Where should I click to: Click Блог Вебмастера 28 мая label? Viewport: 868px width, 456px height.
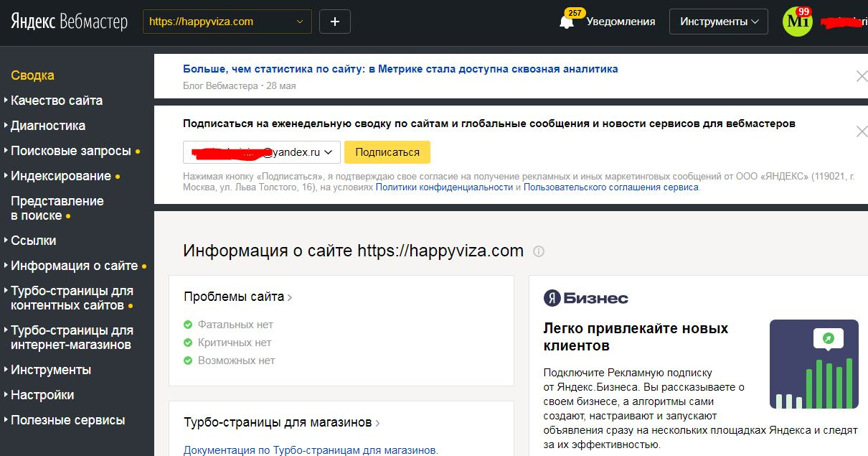click(x=240, y=85)
